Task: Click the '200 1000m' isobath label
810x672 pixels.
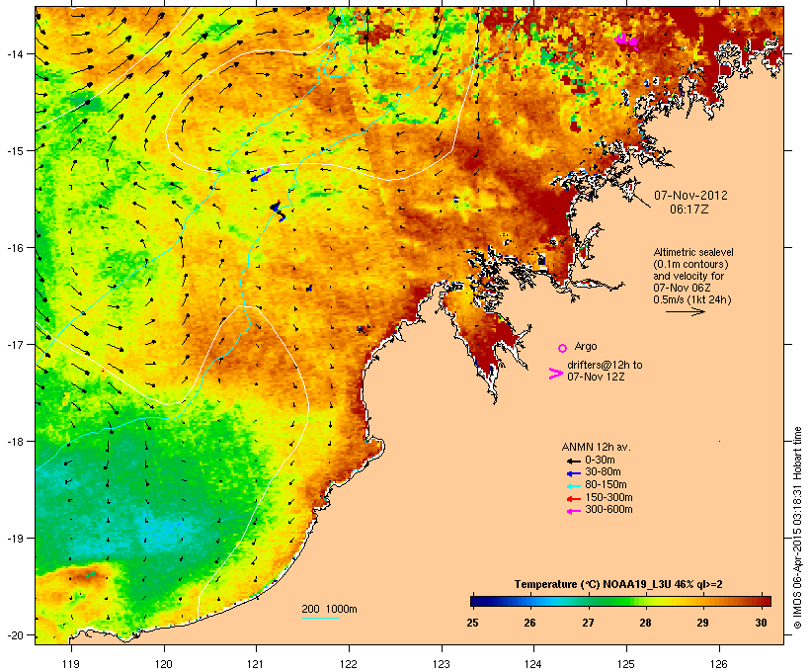Action: (329, 609)
